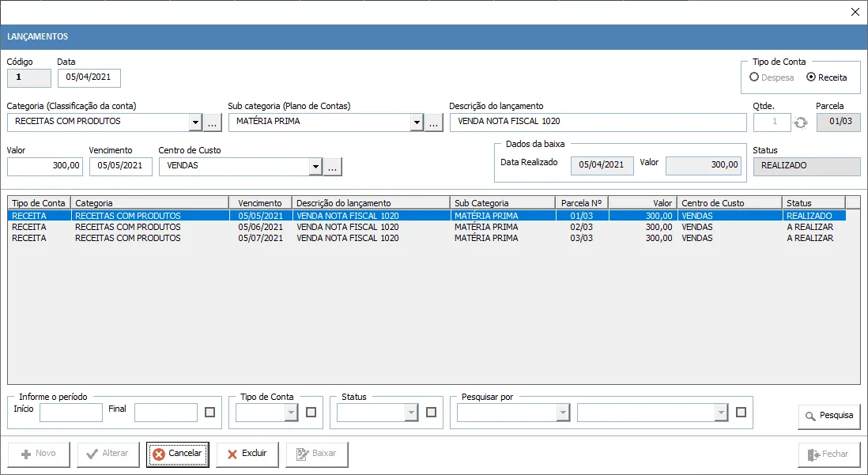Viewport: 868px width, 475px height.
Task: Enable the period filter checkbox
Action: 209,412
